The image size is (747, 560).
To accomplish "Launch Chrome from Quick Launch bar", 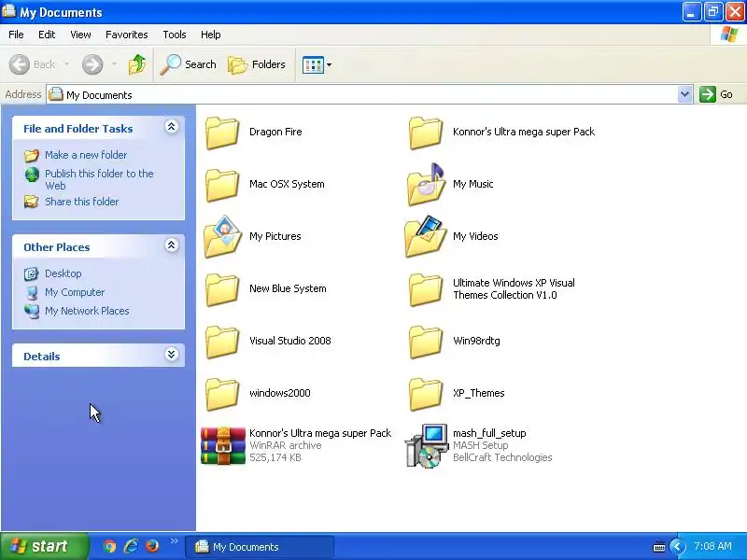I will (109, 546).
